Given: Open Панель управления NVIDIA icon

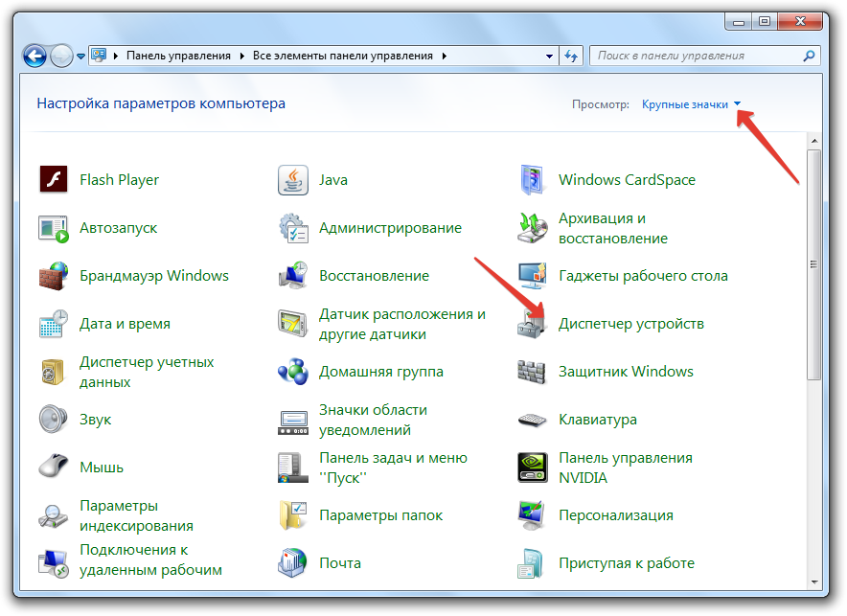Looking at the screenshot, I should 532,468.
